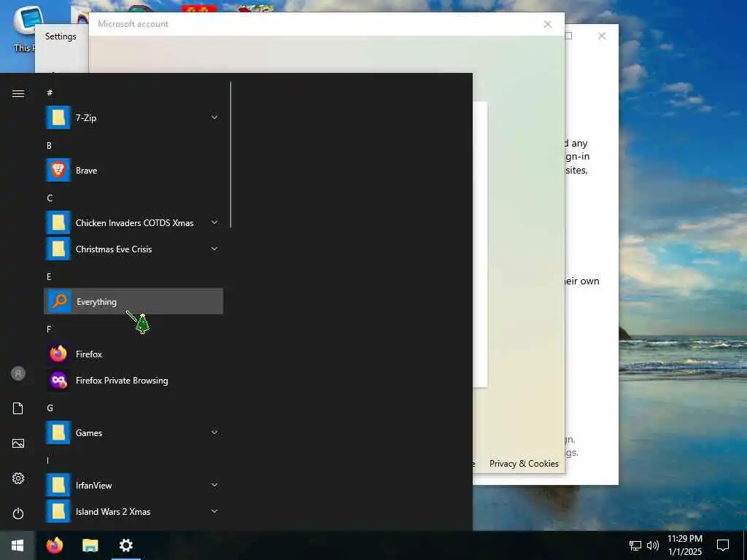Viewport: 747px width, 560px height.
Task: Click the Chicken Invaders COTDS Xmas folder icon
Action: click(x=58, y=223)
